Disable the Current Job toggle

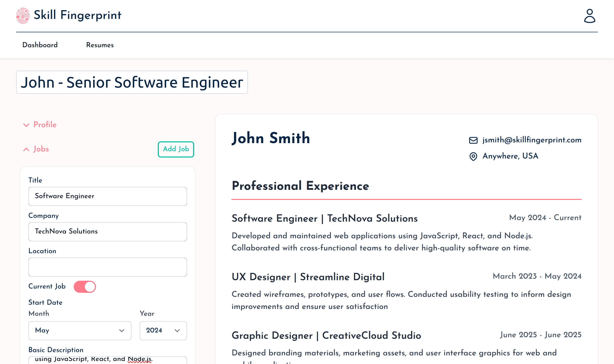[x=85, y=287]
